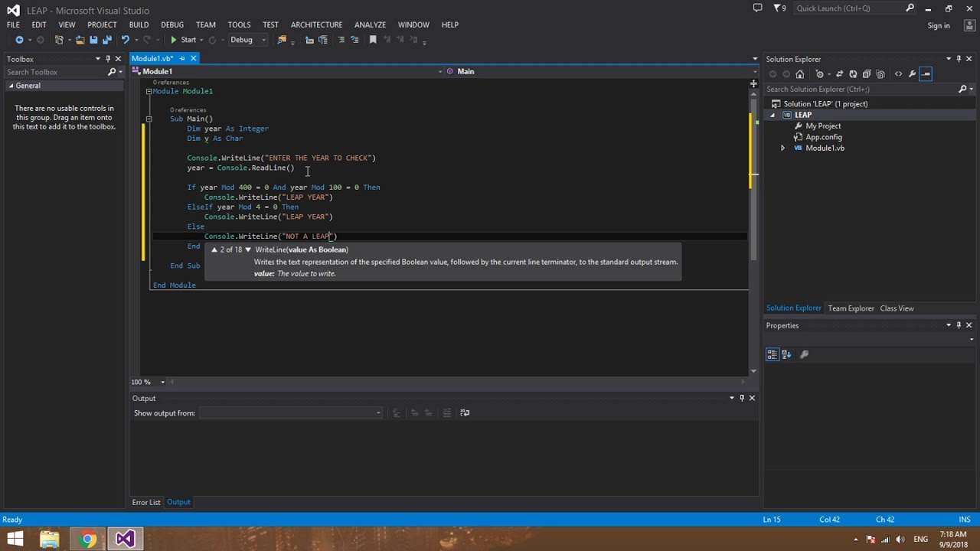This screenshot has width=980, height=551.
Task: Expand the Module1.vb tree node
Action: pos(782,148)
